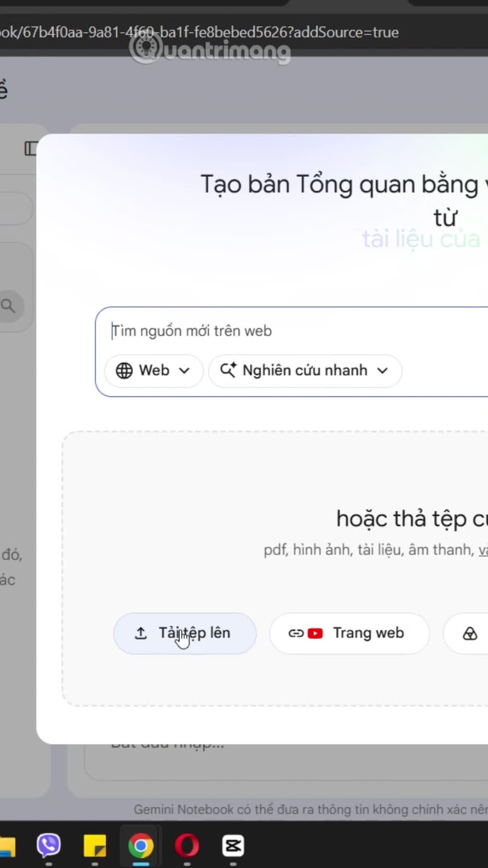This screenshot has width=488, height=868.
Task: Click the search magnifier icon behind dialog
Action: [x=8, y=306]
